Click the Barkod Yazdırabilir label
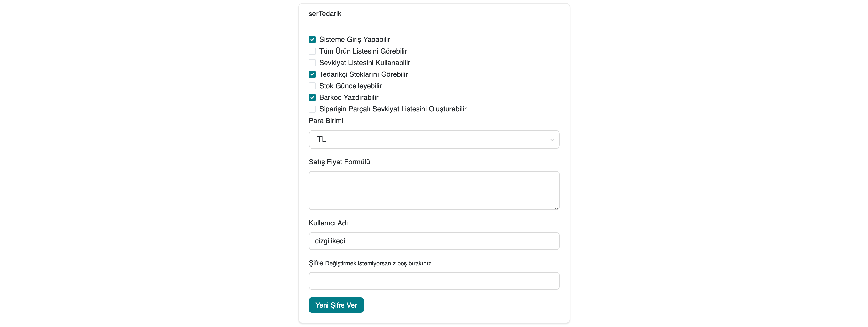This screenshot has width=868, height=327. pyautogui.click(x=348, y=98)
